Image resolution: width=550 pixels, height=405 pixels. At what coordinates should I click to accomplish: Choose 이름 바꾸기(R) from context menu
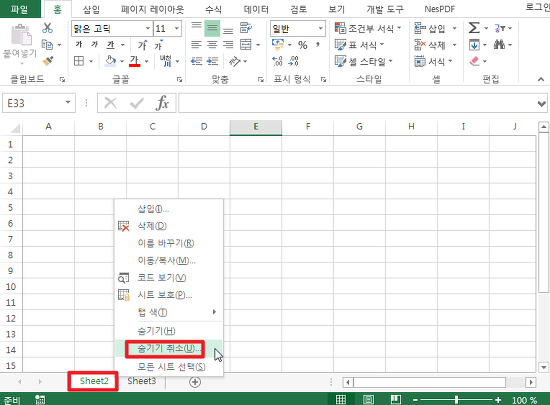(x=169, y=243)
